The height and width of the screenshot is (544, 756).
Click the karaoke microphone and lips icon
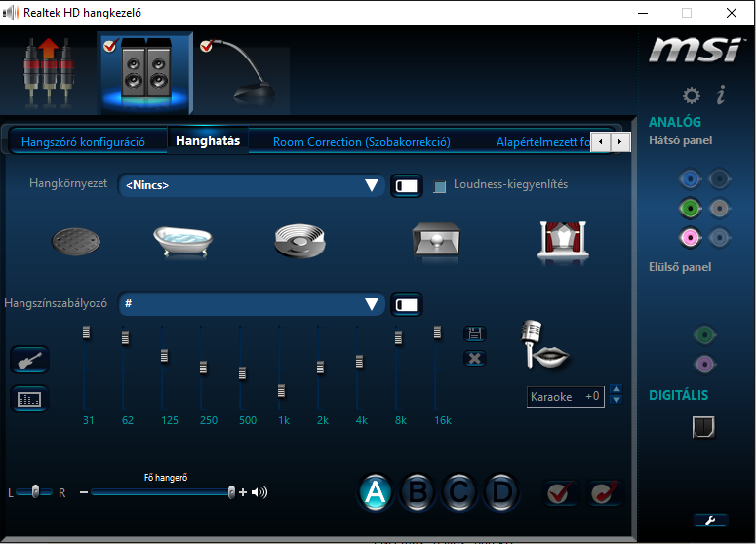(x=544, y=345)
